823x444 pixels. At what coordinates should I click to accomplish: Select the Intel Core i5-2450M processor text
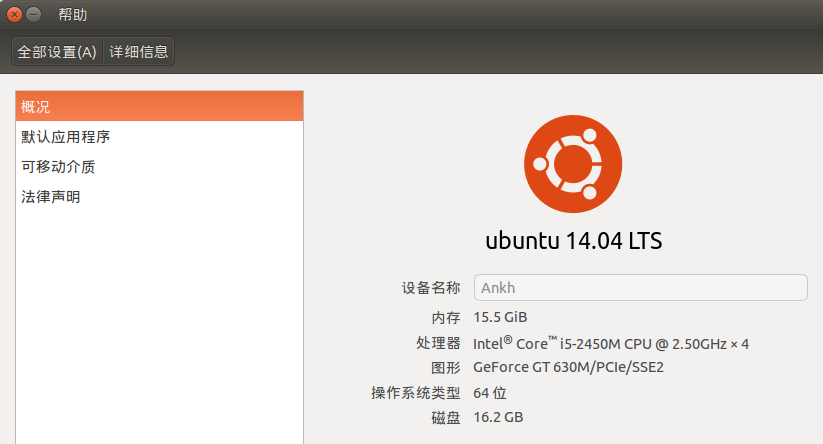(x=611, y=344)
